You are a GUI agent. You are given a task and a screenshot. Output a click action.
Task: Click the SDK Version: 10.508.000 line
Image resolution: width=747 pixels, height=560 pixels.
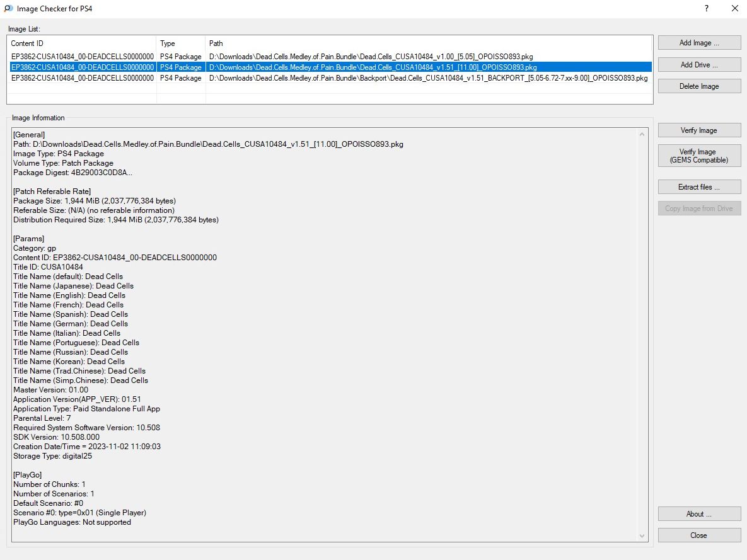tap(57, 437)
